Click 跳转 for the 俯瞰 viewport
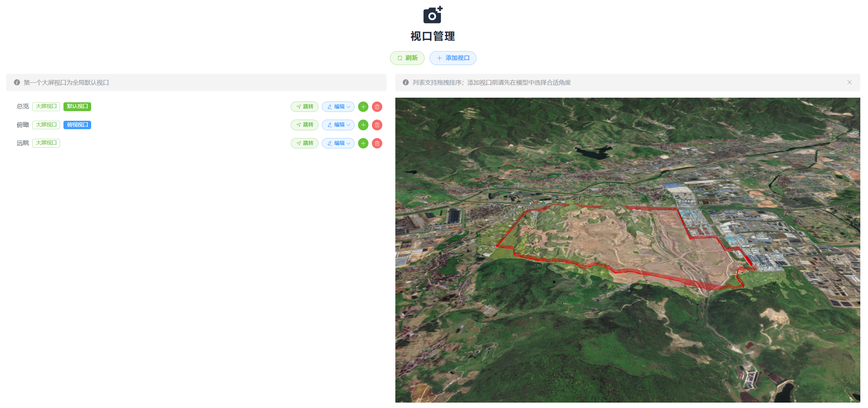868x408 pixels. tap(304, 125)
